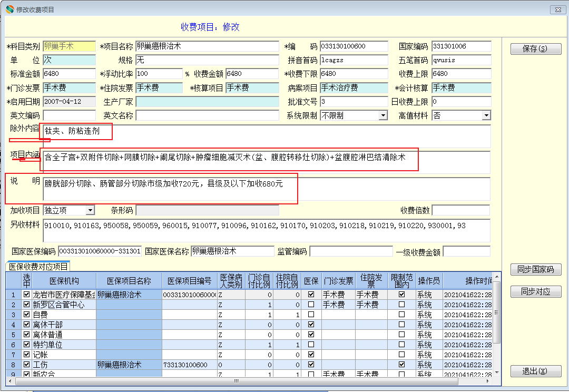Save changes with 保存(S) button
The image size is (569, 392).
[x=536, y=48]
